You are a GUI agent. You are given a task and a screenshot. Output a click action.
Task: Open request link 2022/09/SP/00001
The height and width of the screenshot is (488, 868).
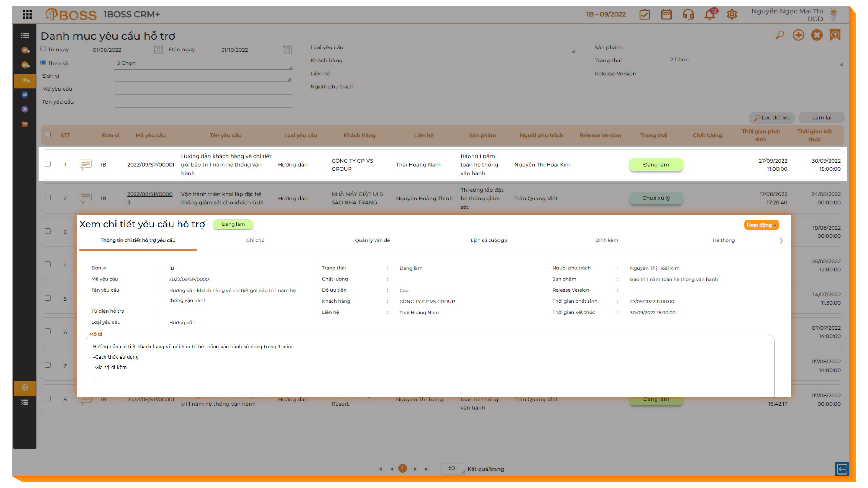[x=150, y=165]
